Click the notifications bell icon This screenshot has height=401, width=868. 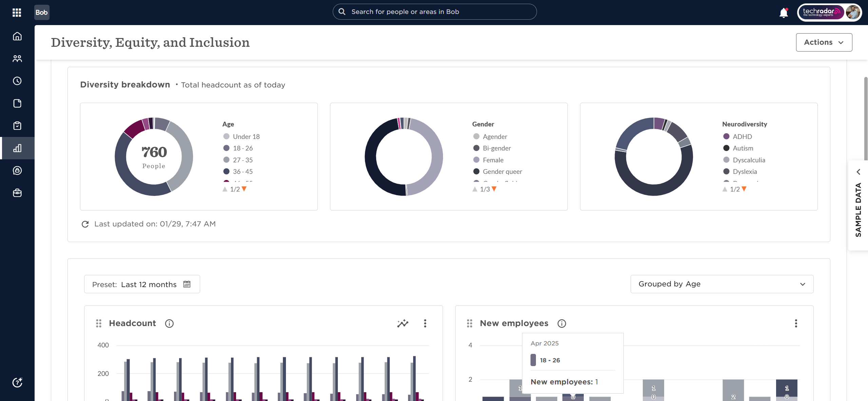784,13
